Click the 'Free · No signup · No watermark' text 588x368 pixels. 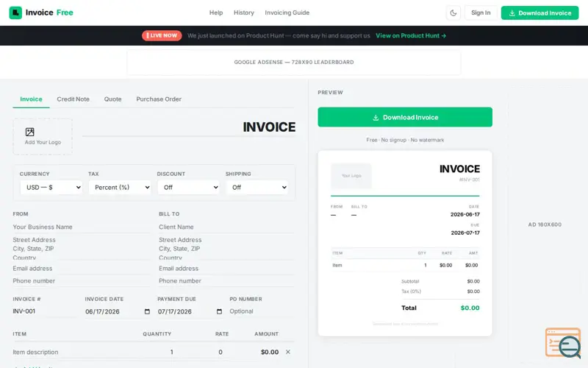pos(405,140)
